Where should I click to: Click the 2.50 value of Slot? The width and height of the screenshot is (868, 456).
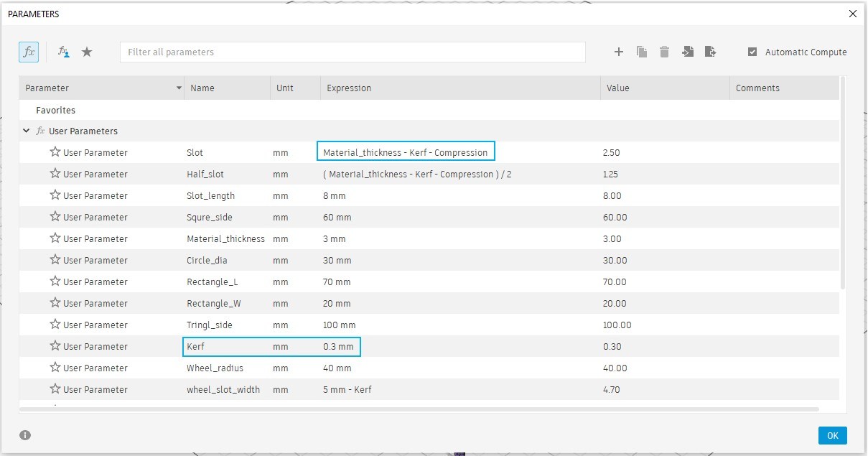click(612, 152)
